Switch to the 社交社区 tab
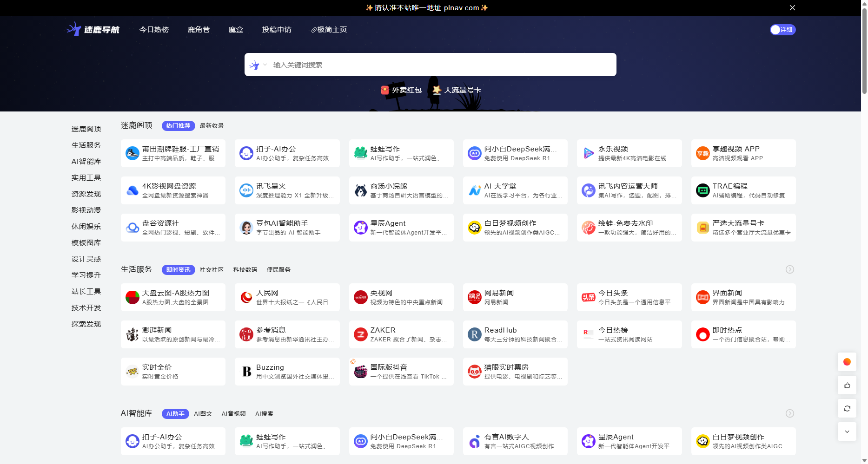The width and height of the screenshot is (868, 464). click(x=212, y=270)
